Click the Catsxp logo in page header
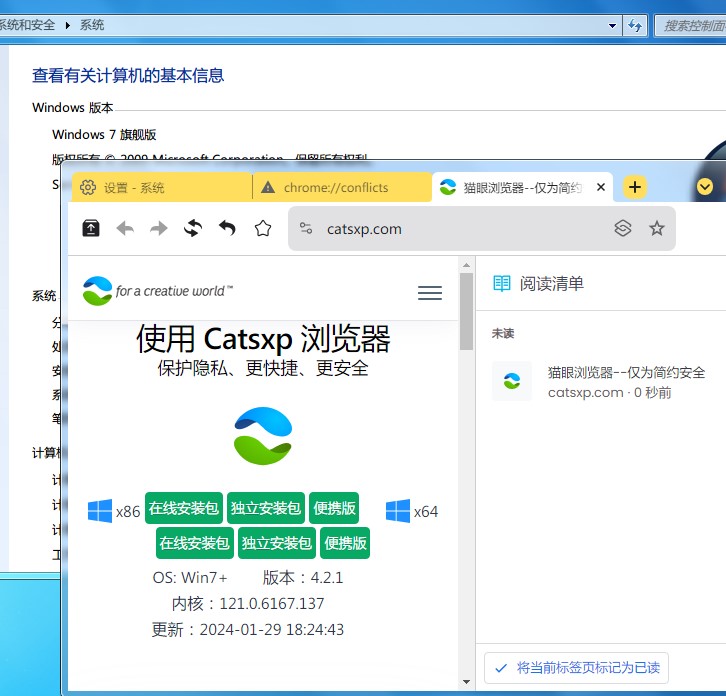The width and height of the screenshot is (726, 696). click(157, 291)
